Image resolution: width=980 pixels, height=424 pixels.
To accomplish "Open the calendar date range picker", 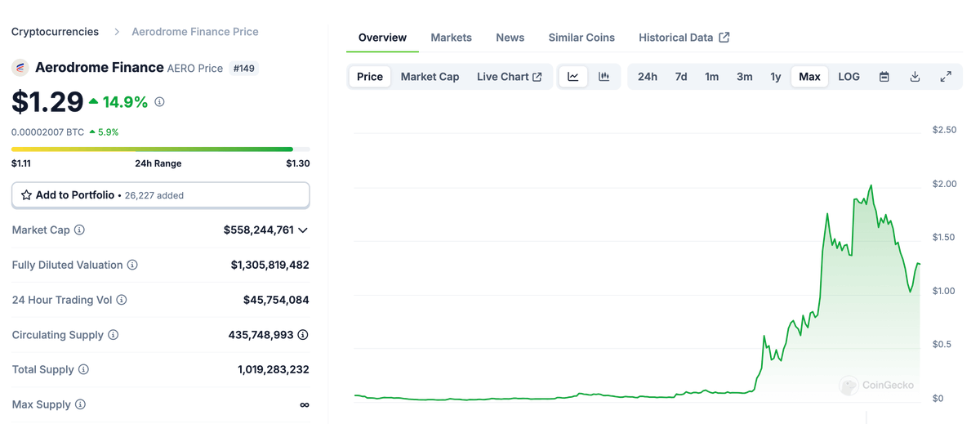I will coord(884,77).
